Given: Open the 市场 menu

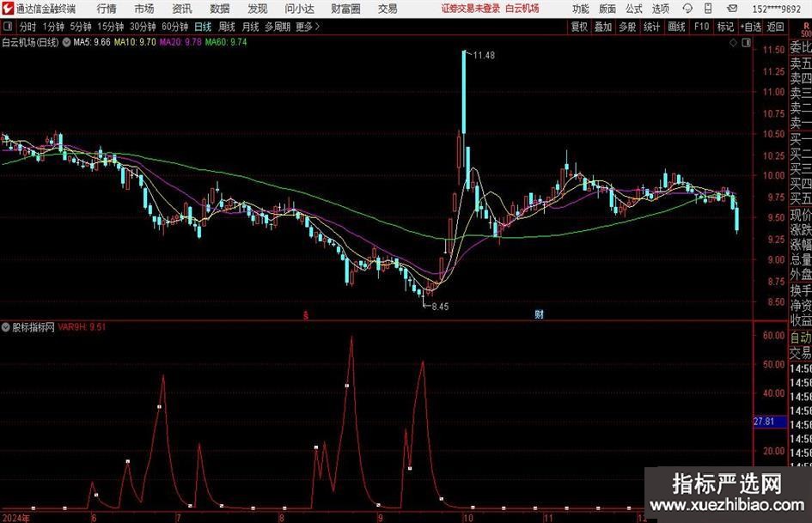Looking at the screenshot, I should [144, 9].
